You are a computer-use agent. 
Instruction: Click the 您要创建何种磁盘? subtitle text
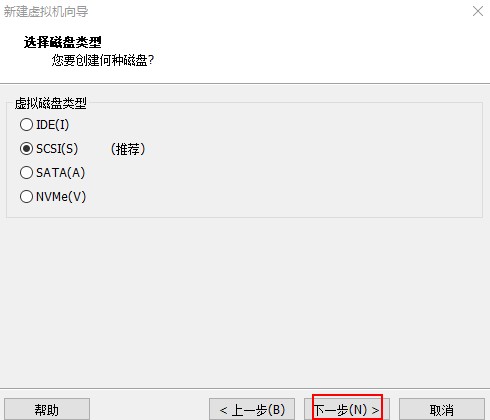pyautogui.click(x=103, y=60)
